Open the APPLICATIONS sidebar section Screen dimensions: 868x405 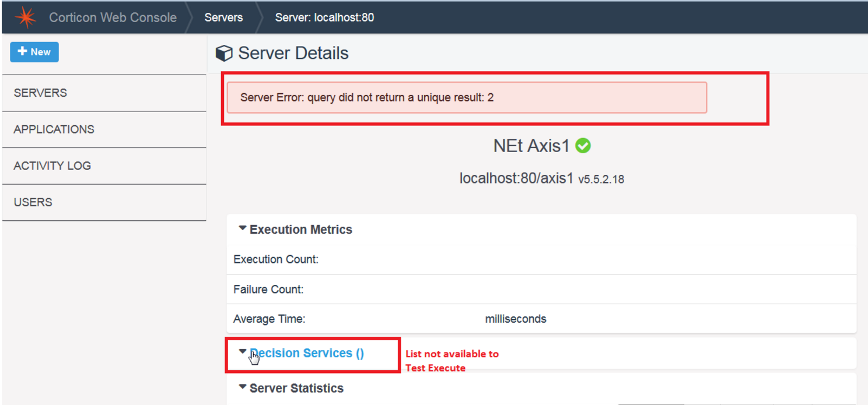pyautogui.click(x=104, y=129)
